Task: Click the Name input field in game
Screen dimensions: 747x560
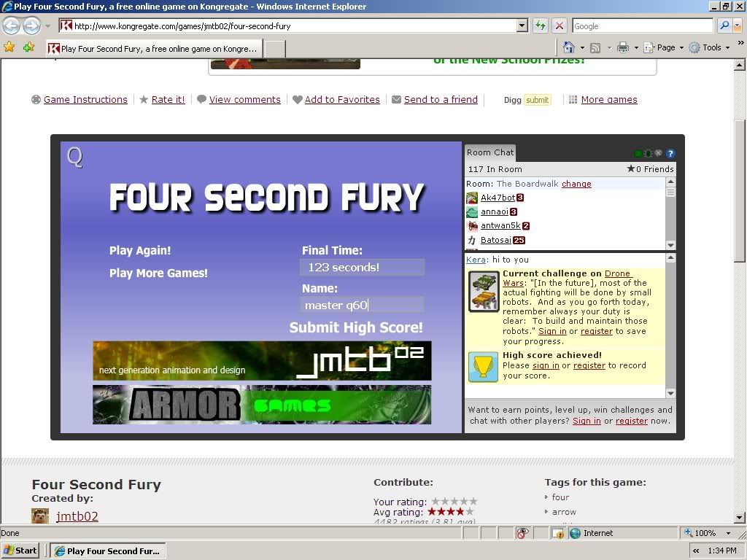Action: 362,305
